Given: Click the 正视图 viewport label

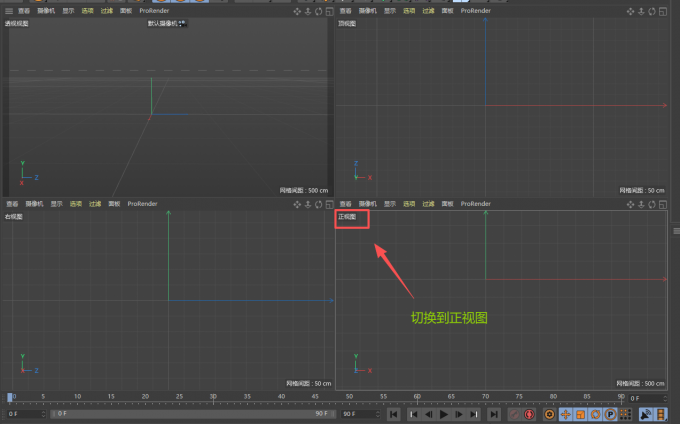Looking at the screenshot, I should tap(347, 216).
